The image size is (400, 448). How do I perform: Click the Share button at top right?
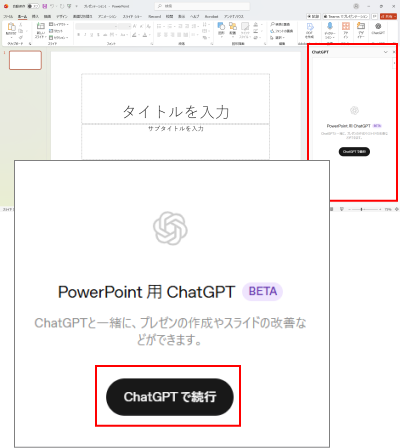coord(388,16)
